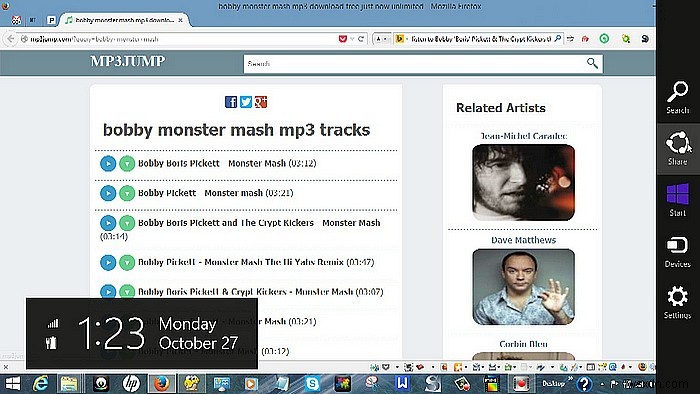Open the MP3JUMP logo link
This screenshot has width=700, height=394.
(128, 61)
